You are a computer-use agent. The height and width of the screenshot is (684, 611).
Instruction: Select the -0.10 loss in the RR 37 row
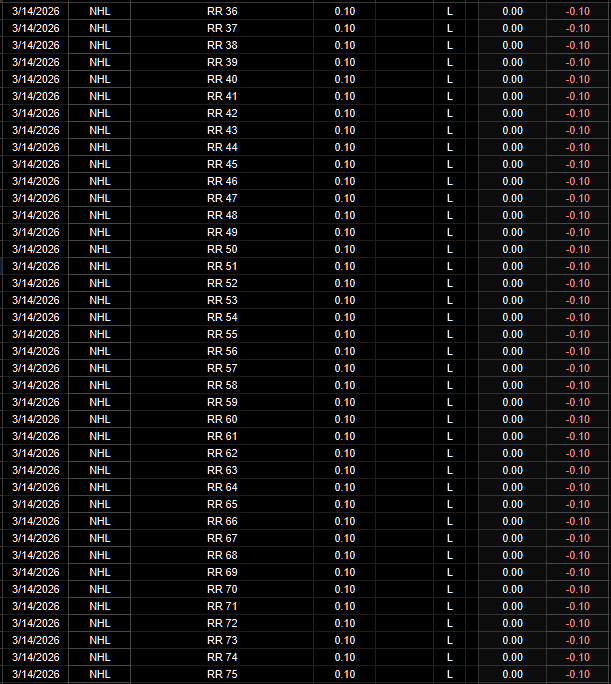click(577, 28)
